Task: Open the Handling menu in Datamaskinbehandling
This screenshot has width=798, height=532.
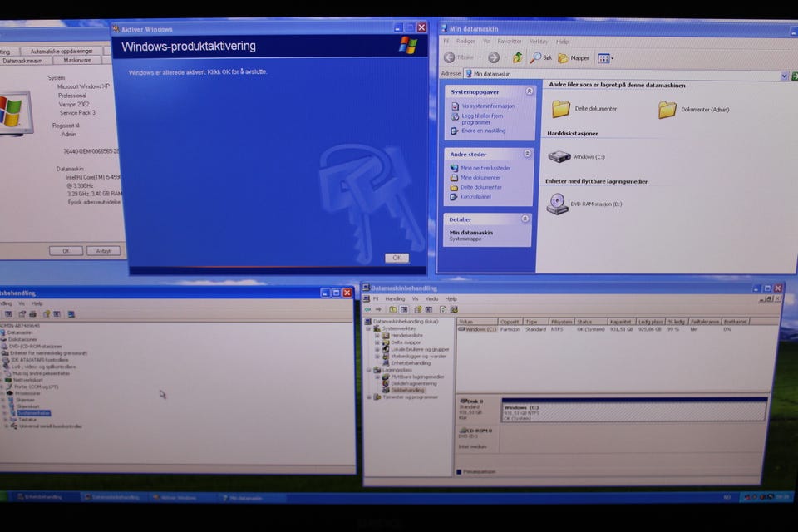Action: click(x=395, y=299)
